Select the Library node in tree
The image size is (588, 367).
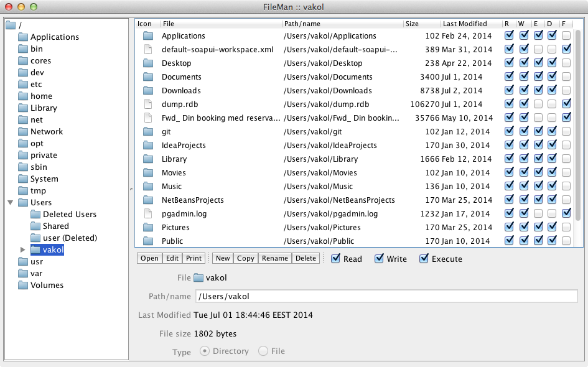point(44,108)
